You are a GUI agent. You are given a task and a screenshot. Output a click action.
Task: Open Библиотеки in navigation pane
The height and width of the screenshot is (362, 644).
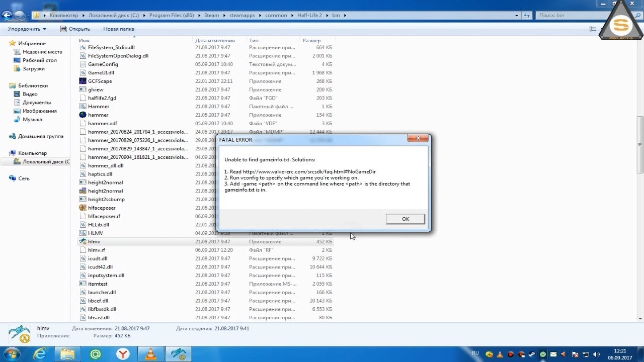pos(33,85)
